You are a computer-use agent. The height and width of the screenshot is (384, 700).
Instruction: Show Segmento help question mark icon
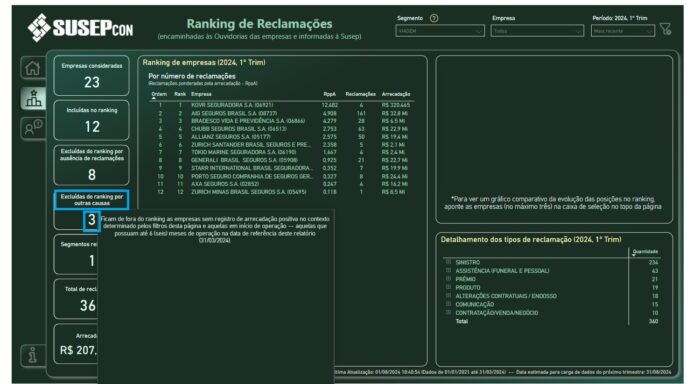(434, 18)
